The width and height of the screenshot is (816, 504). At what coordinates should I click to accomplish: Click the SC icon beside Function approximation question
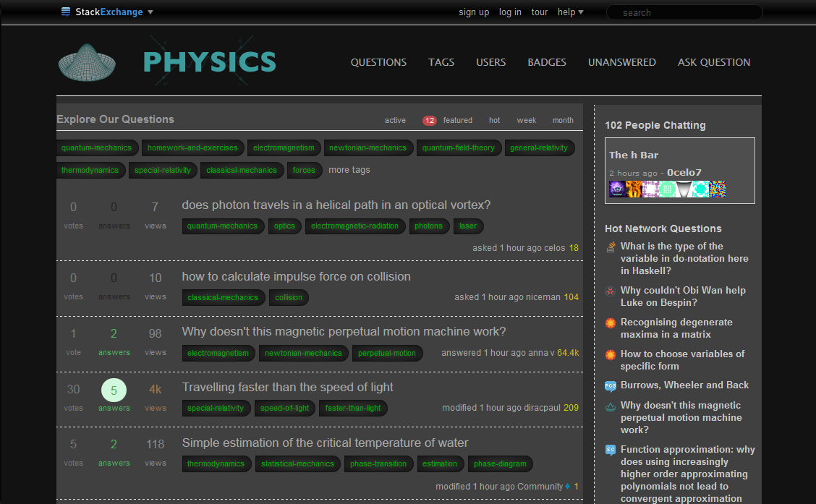(x=611, y=450)
